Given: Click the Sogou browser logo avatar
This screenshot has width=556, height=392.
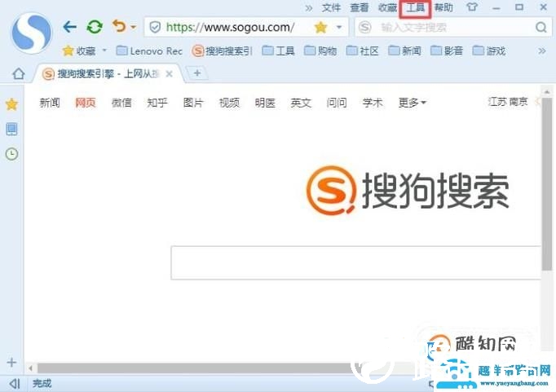Looking at the screenshot, I should point(32,33).
